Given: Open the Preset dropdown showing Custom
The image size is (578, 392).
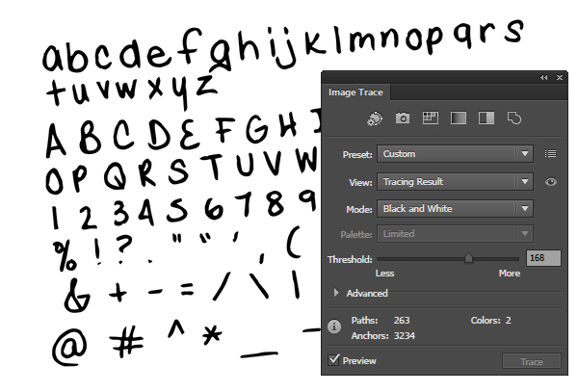Looking at the screenshot, I should (455, 154).
